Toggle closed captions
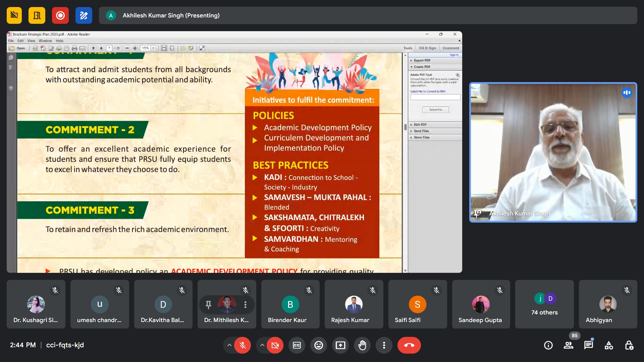This screenshot has height=362, width=644. point(297,345)
